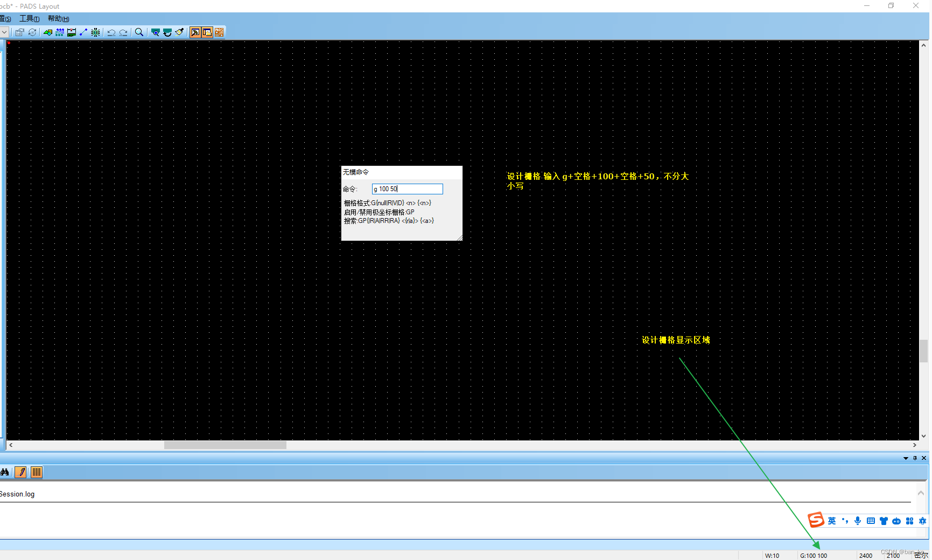The height and width of the screenshot is (560, 932).
Task: Open the layer dropdown arrow in toolbar
Action: 4,32
